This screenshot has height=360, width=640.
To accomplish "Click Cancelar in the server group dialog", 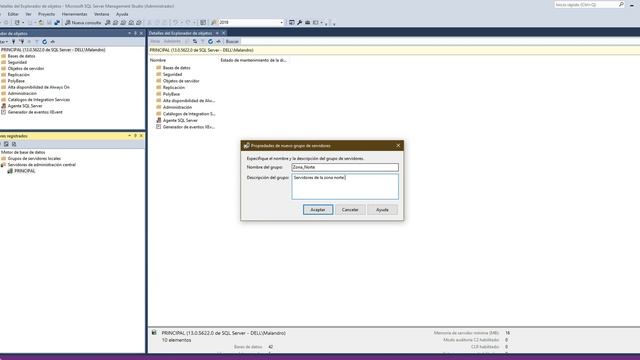I will [350, 209].
